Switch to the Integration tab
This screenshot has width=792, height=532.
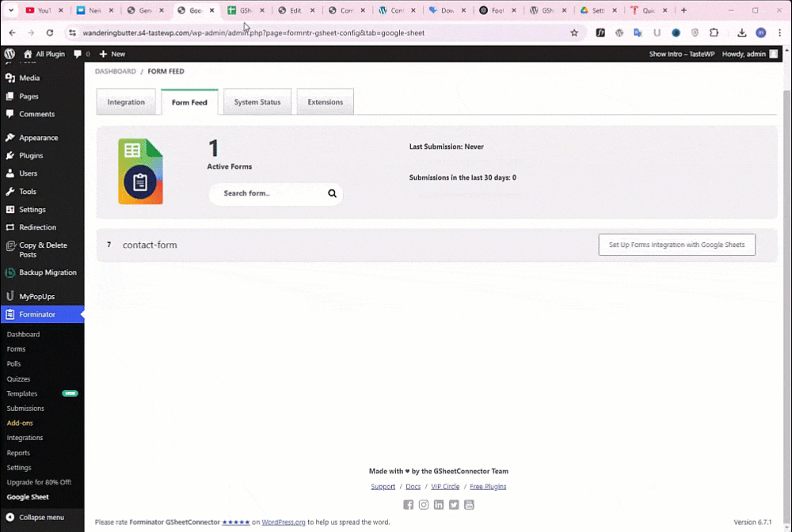coord(126,102)
